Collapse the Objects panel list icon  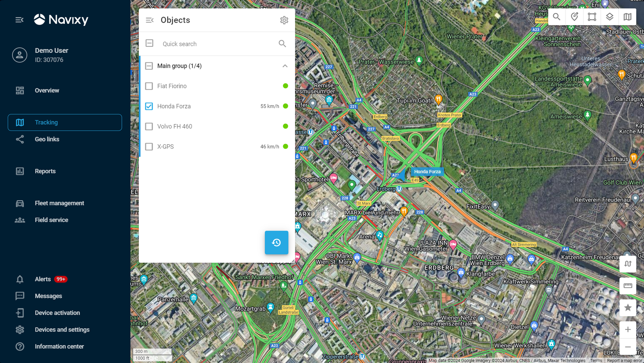coord(150,20)
